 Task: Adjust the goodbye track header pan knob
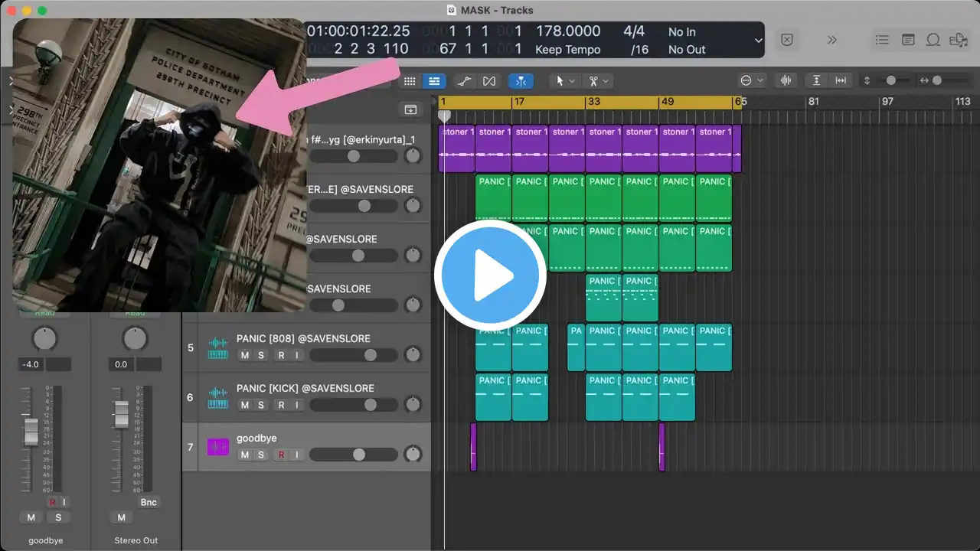point(413,455)
